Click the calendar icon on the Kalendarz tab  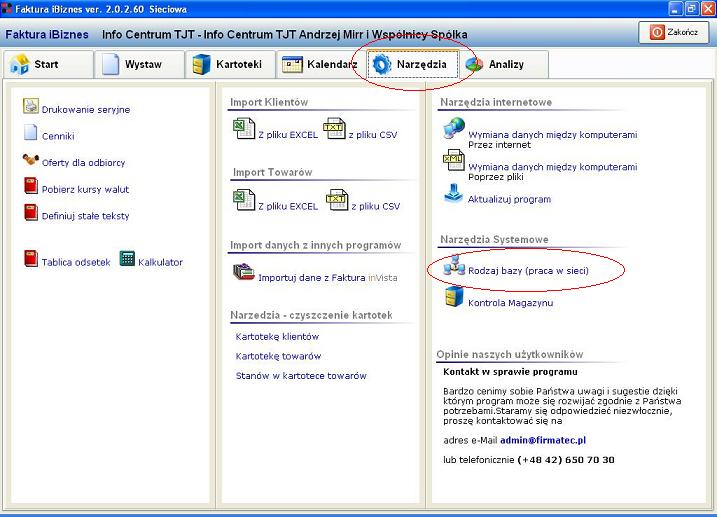[292, 64]
